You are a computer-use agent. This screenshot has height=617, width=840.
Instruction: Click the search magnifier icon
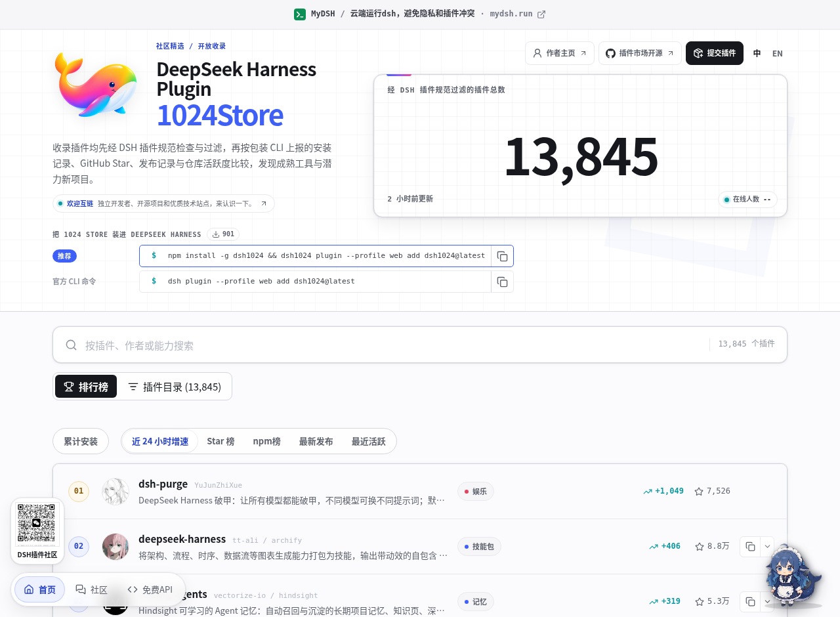click(x=71, y=345)
